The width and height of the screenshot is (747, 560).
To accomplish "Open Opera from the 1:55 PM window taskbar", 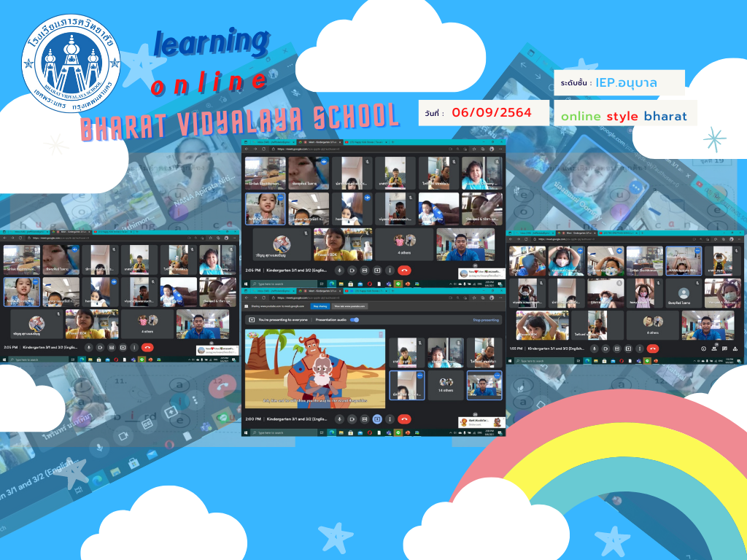I will (622, 361).
